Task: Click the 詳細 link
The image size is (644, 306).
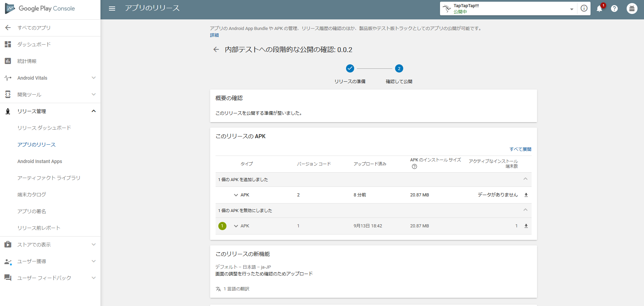Action: coord(214,35)
